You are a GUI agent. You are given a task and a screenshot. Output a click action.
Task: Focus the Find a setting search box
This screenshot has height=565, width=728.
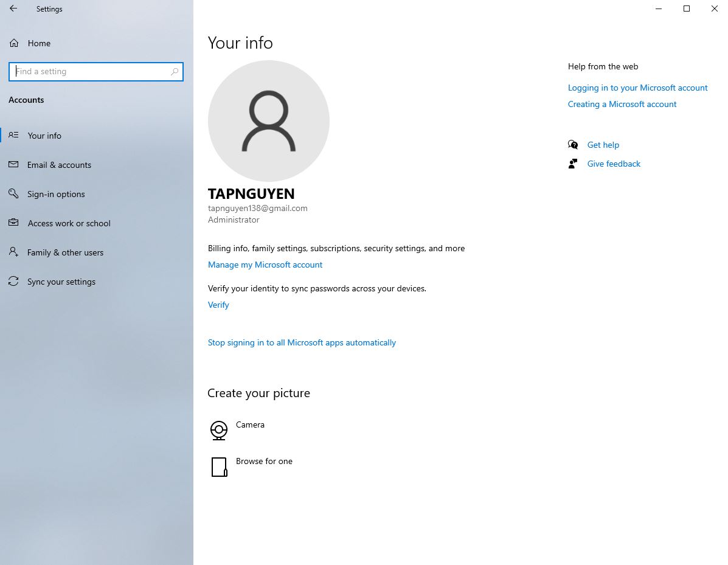click(x=91, y=72)
